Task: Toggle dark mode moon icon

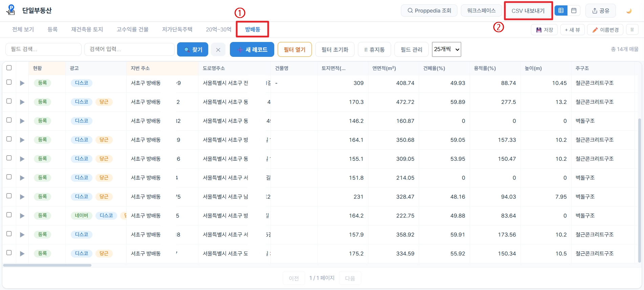Action: 629,11
